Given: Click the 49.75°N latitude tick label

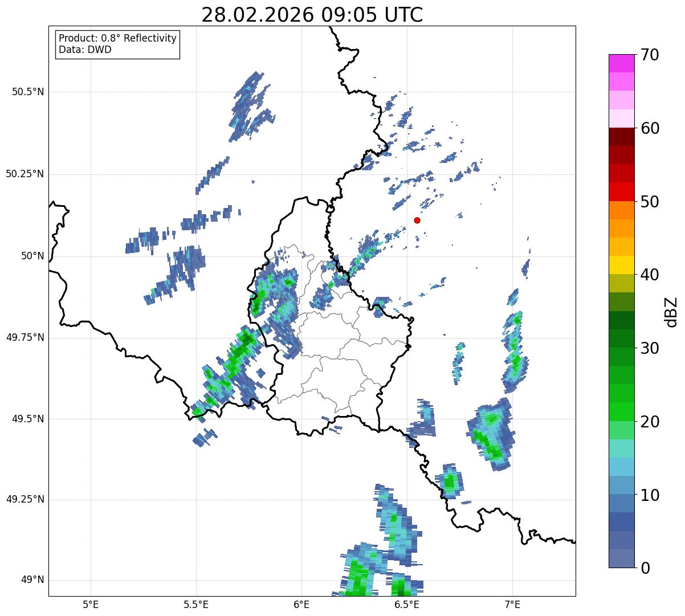Looking at the screenshot, I should coord(25,337).
